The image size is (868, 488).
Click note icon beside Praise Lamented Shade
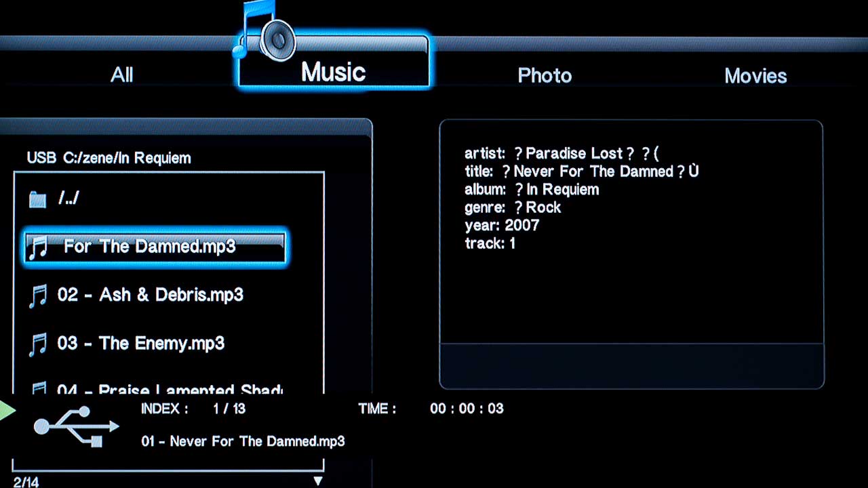(x=38, y=388)
